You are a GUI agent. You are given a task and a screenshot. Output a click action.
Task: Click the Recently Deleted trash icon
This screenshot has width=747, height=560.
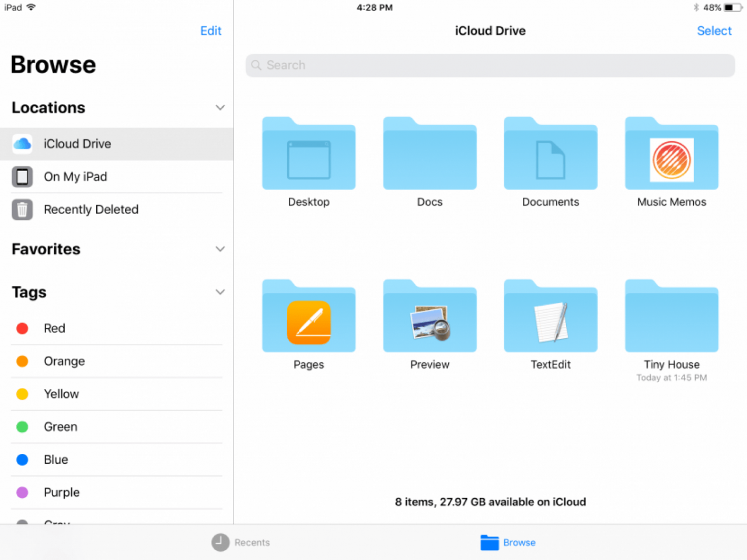[22, 209]
